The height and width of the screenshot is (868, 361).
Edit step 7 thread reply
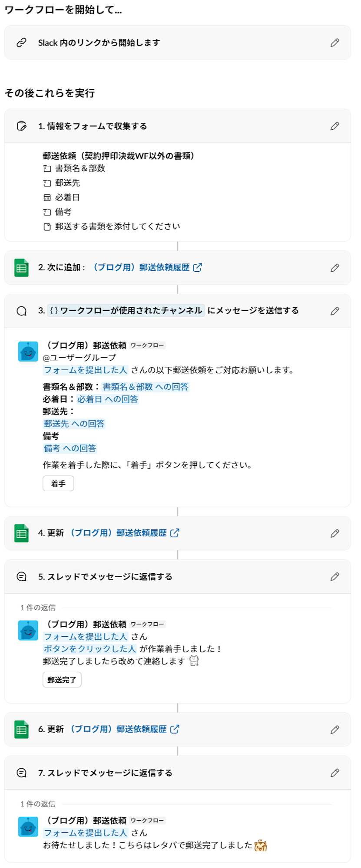[x=335, y=773]
